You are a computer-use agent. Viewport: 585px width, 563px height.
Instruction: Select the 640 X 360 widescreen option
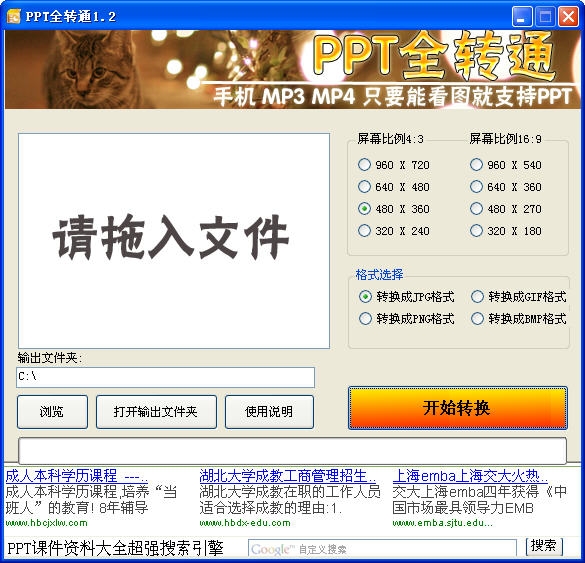(506, 187)
